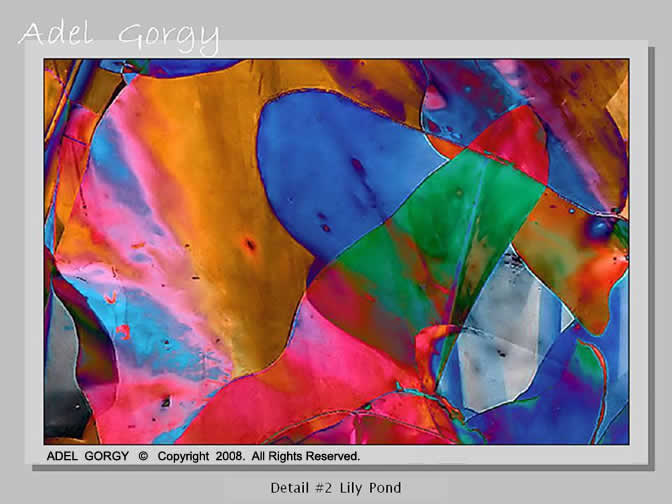The width and height of the screenshot is (672, 504).
Task: Click the © copyright symbol
Action: pos(143,457)
